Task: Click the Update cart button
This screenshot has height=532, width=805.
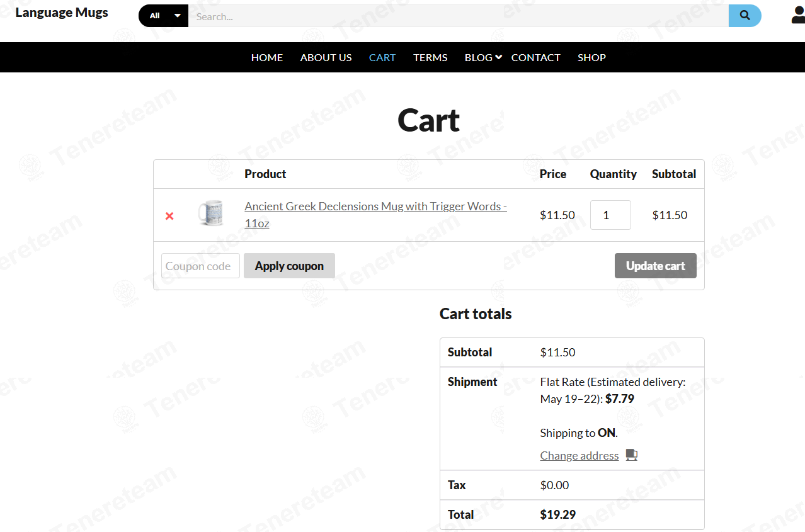Action: (x=656, y=266)
